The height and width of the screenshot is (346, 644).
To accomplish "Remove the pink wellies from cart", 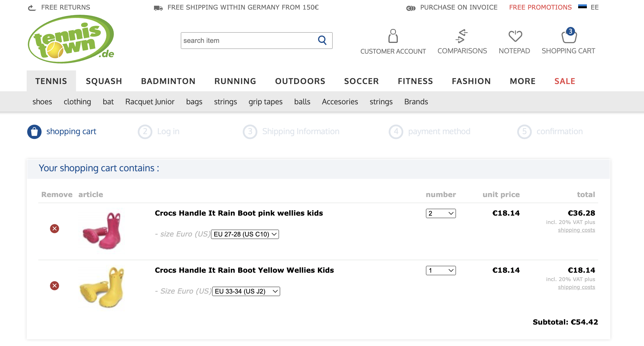I will 55,229.
